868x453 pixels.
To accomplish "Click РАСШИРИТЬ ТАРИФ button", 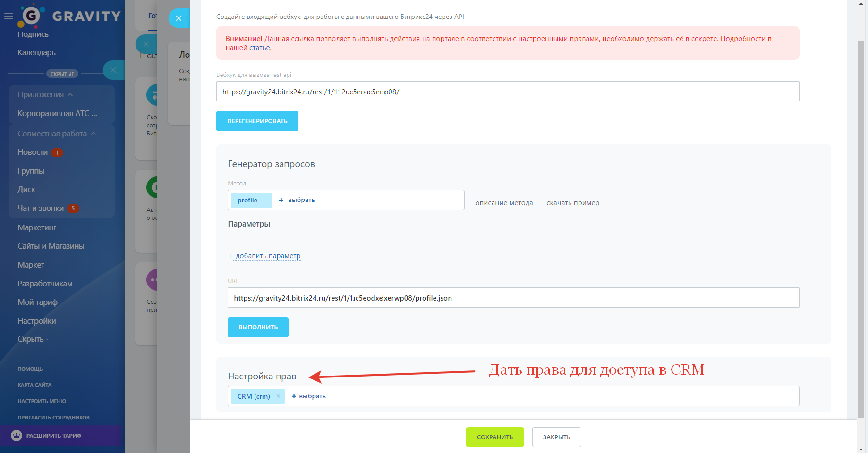I will coord(61,436).
